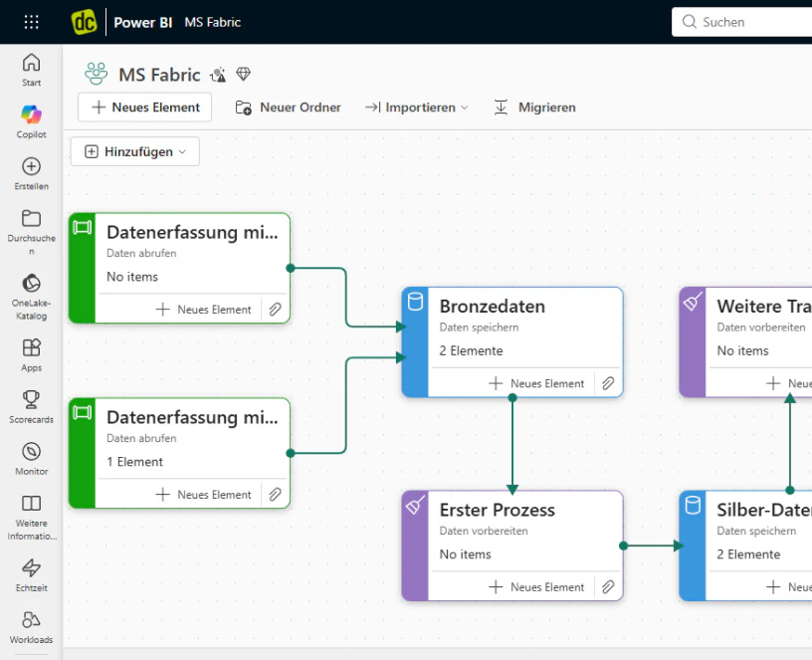This screenshot has height=660, width=812.
Task: Open OneLake-Katalog in sidebar
Action: tap(31, 297)
